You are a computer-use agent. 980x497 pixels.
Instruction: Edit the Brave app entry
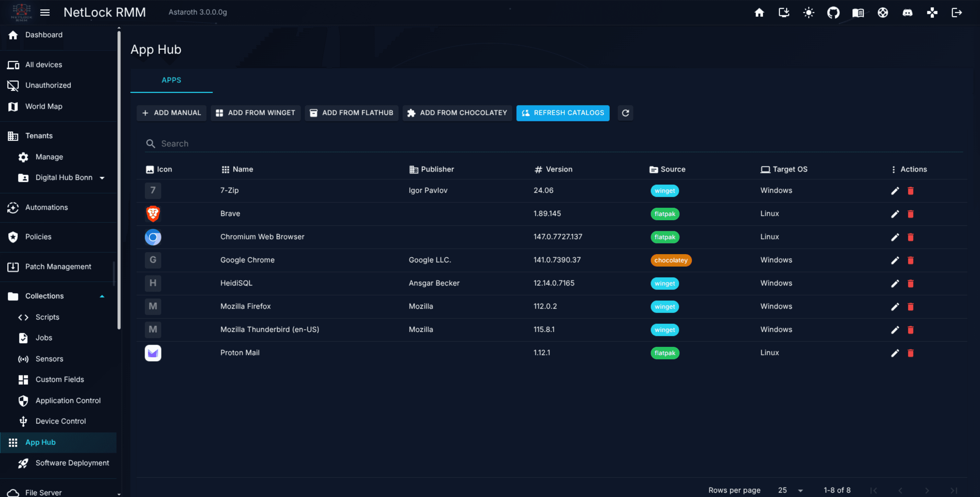(895, 214)
